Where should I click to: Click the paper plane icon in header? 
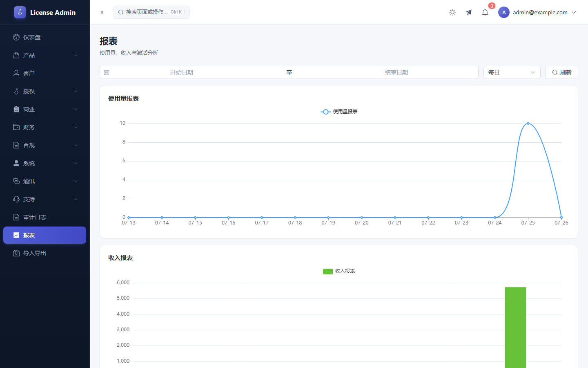[x=469, y=12]
